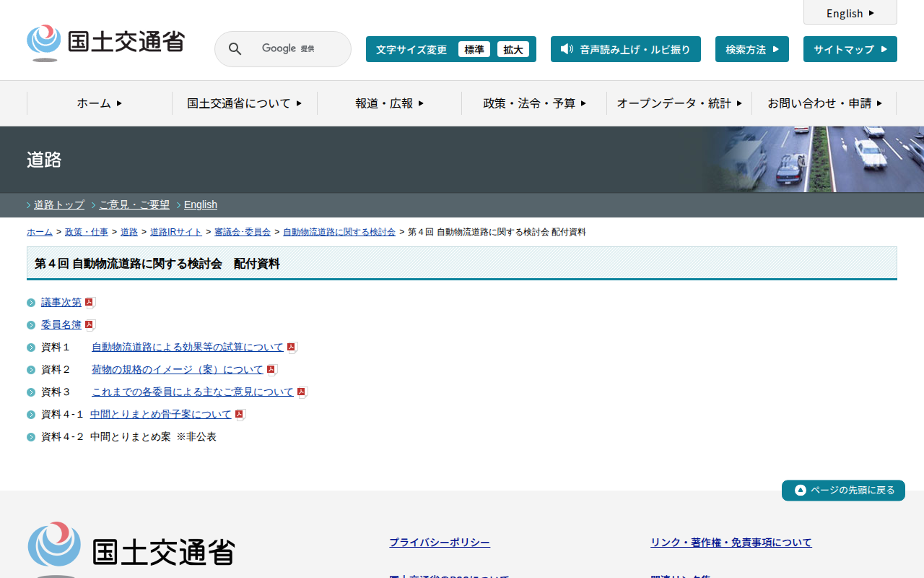Expand the 報道・広報 menu
This screenshot has height=578, width=924.
click(x=390, y=103)
